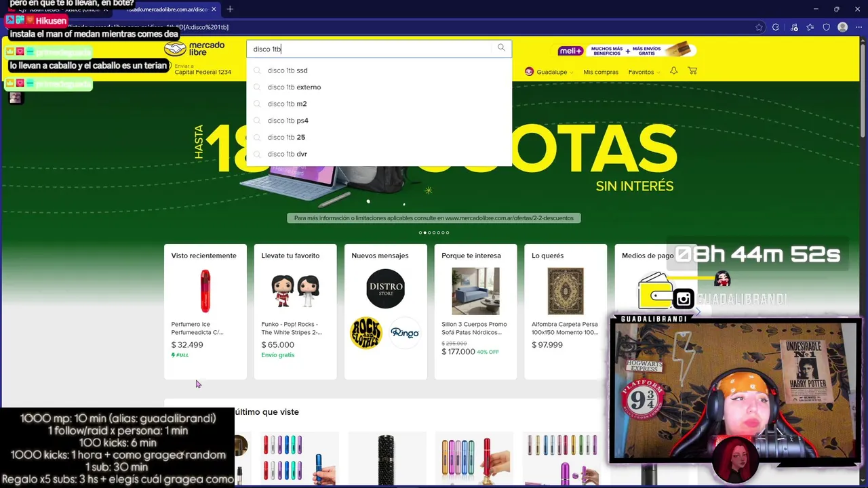Open black glitter atomizer thumbnail
The image size is (868, 488).
coord(386,459)
